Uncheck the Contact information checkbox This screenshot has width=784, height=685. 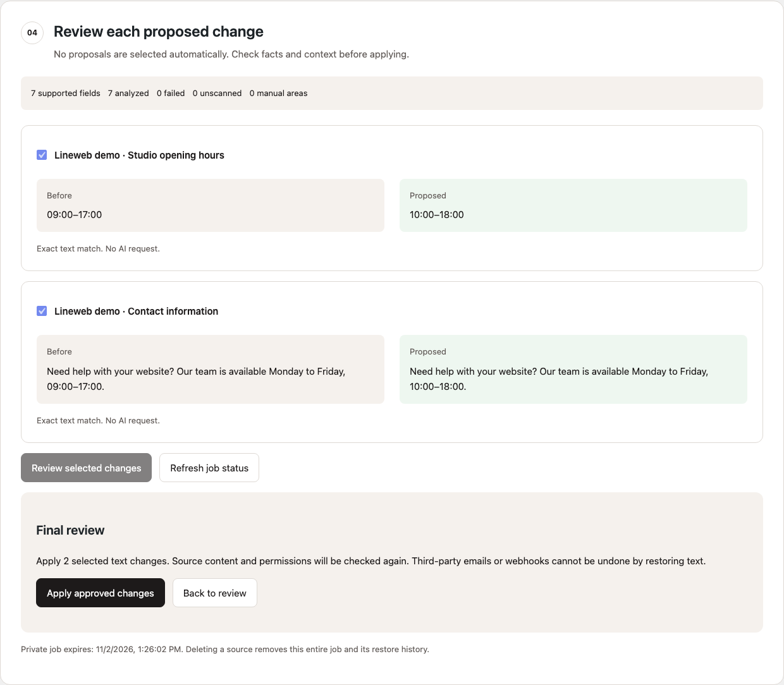click(42, 311)
